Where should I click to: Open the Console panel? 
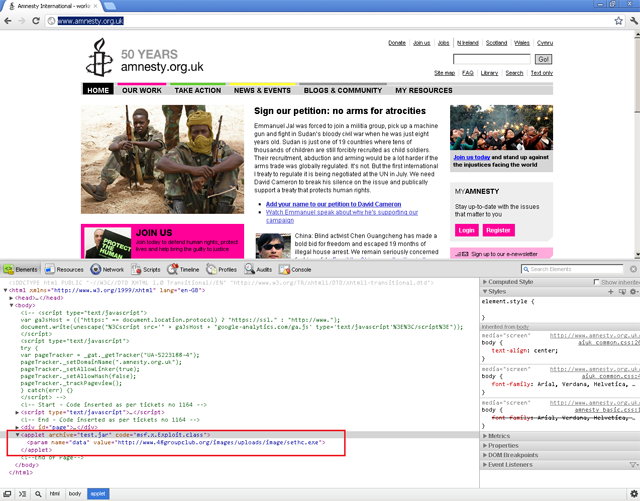coord(295,269)
